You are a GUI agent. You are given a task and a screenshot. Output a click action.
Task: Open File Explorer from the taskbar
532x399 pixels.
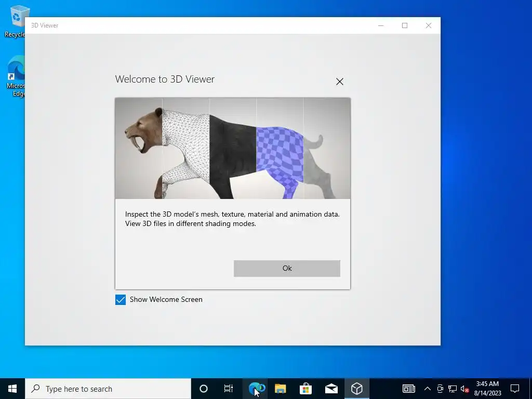tap(280, 389)
